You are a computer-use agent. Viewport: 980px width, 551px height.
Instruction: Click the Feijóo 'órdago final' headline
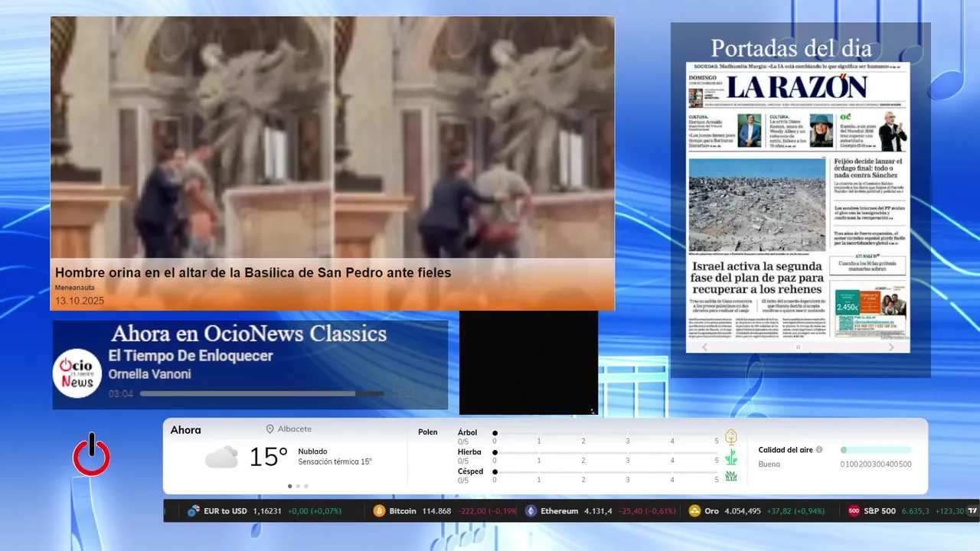[867, 168]
